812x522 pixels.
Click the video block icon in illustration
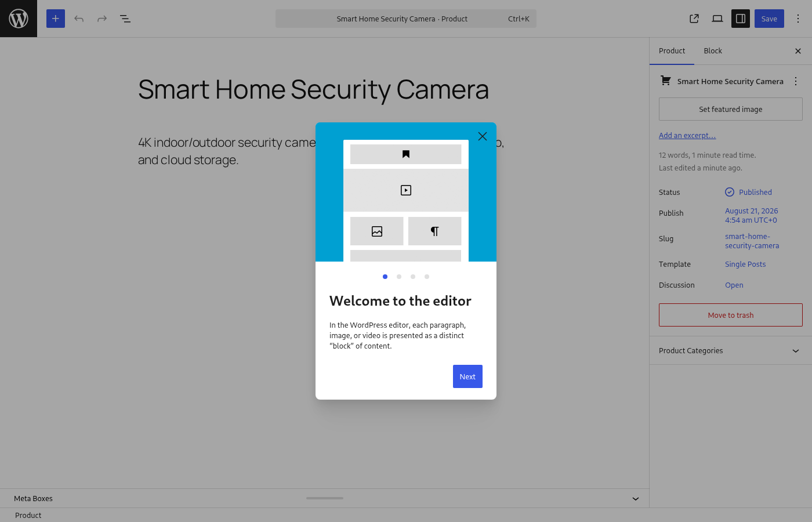pos(406,190)
